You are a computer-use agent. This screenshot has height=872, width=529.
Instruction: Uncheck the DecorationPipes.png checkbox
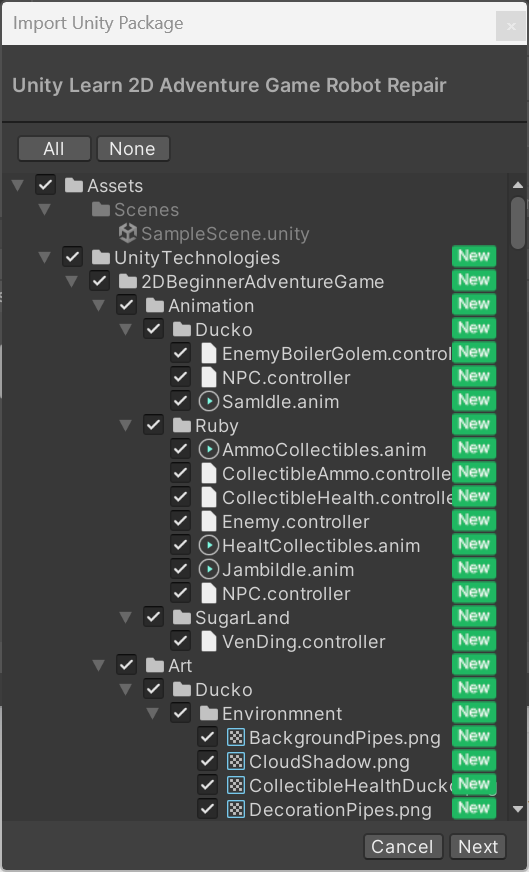click(x=207, y=809)
